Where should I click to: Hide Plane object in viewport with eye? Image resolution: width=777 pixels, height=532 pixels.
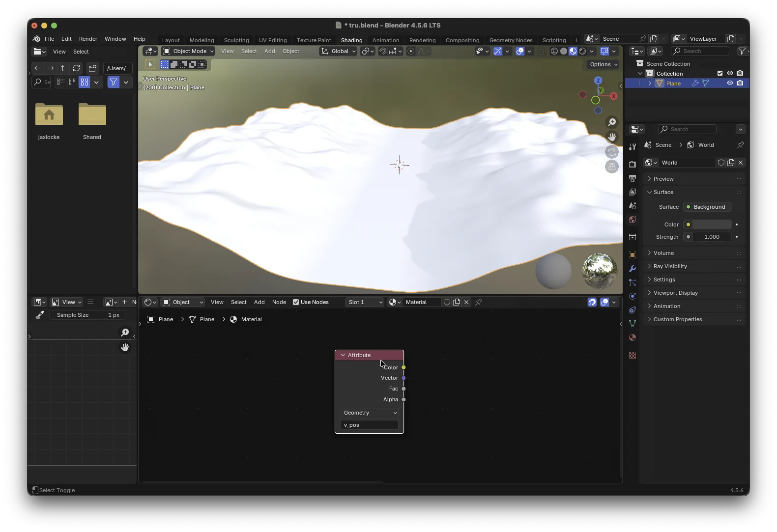tap(730, 83)
